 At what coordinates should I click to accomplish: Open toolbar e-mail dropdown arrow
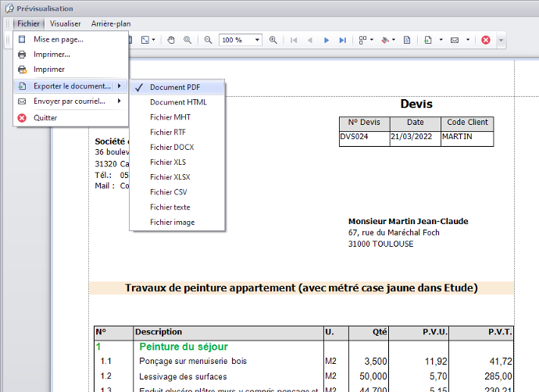click(x=468, y=40)
